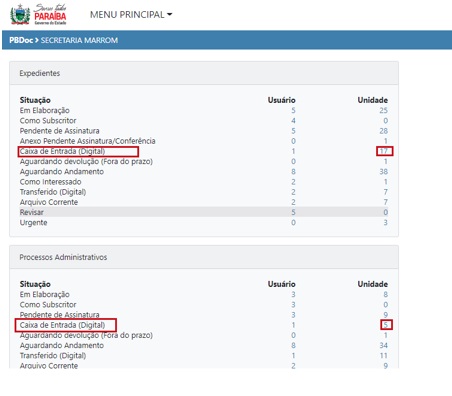Open Expedientes Caixa de Entrada unit count 17
Viewport: 452px width, 396px height.
click(x=384, y=151)
